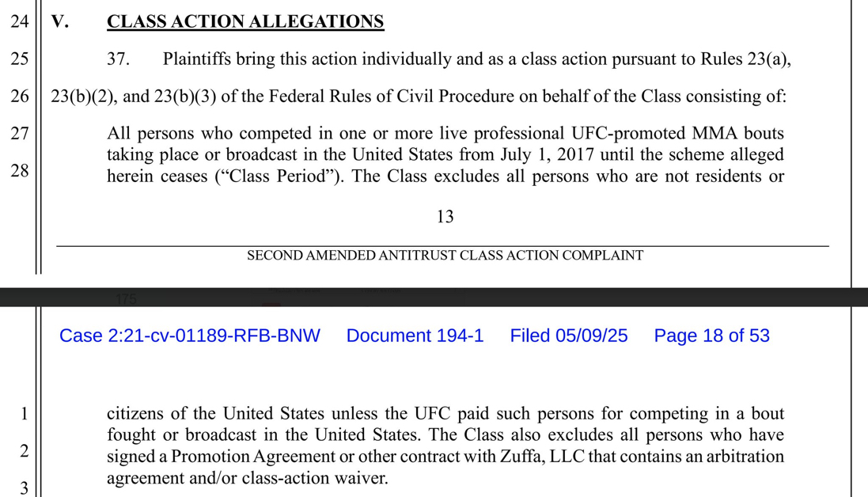868x497 pixels.
Task: Click the Filed 05/09/25 header text
Action: point(568,336)
